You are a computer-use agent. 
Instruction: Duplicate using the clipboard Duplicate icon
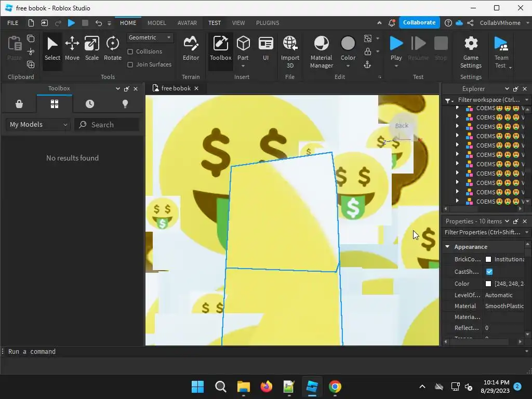point(31,64)
